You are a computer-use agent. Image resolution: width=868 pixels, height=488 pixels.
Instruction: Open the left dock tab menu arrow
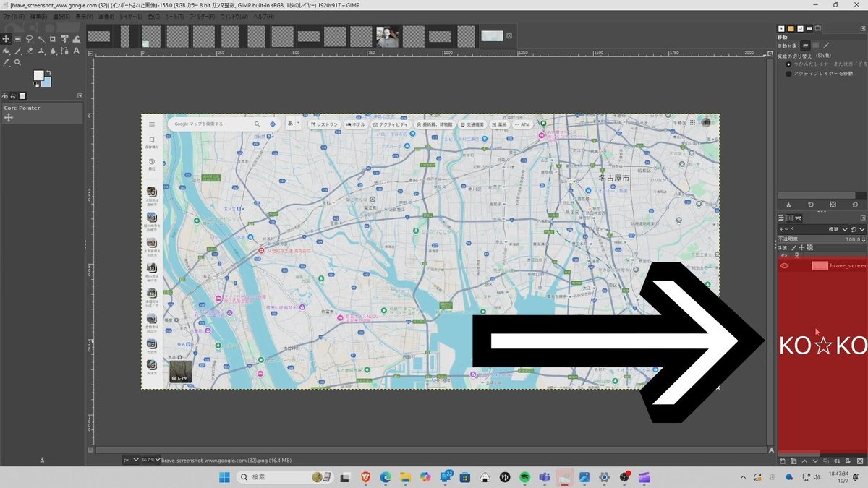pos(79,95)
